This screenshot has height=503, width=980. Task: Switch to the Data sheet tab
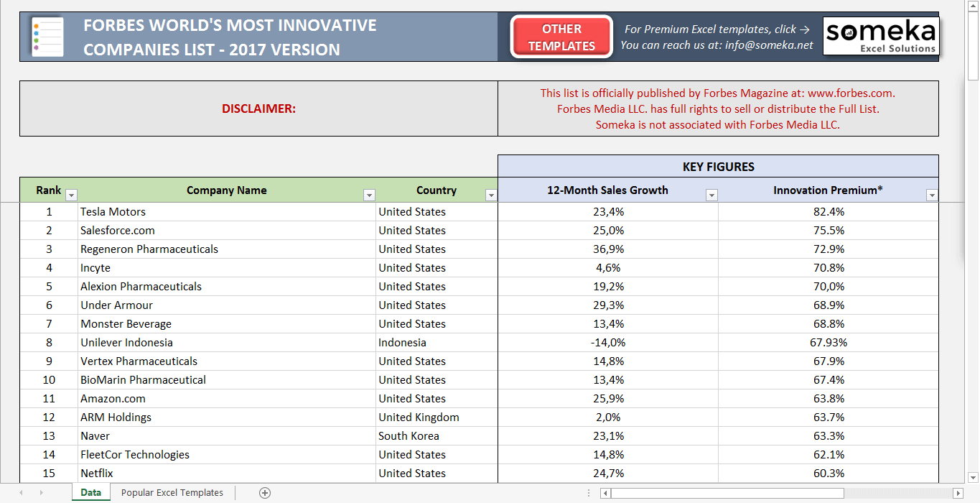coord(90,493)
